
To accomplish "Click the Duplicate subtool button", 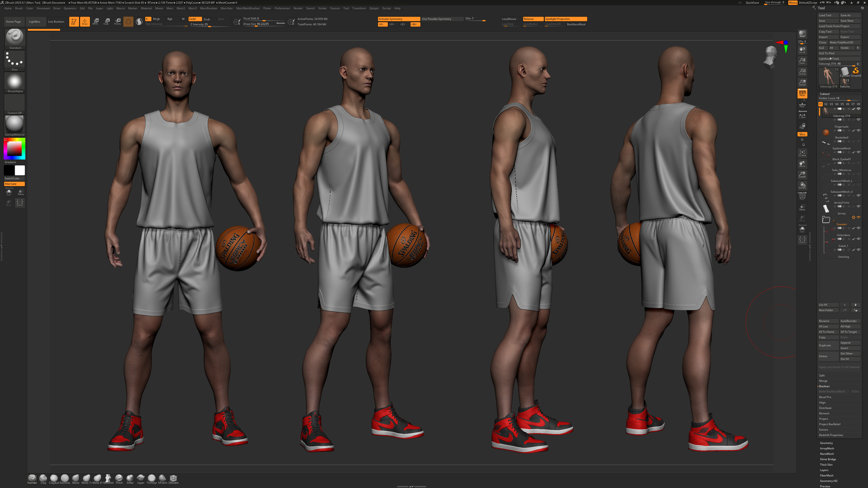I will tap(828, 345).
